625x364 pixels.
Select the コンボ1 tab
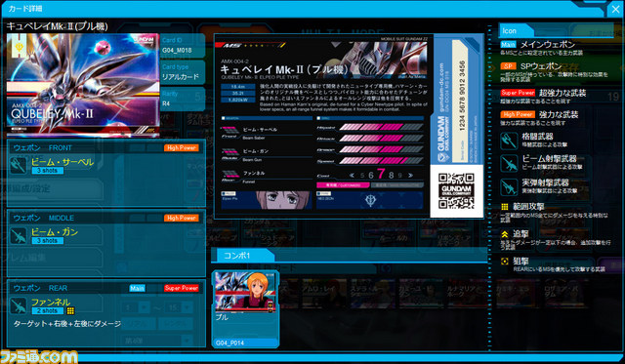pos(241,256)
